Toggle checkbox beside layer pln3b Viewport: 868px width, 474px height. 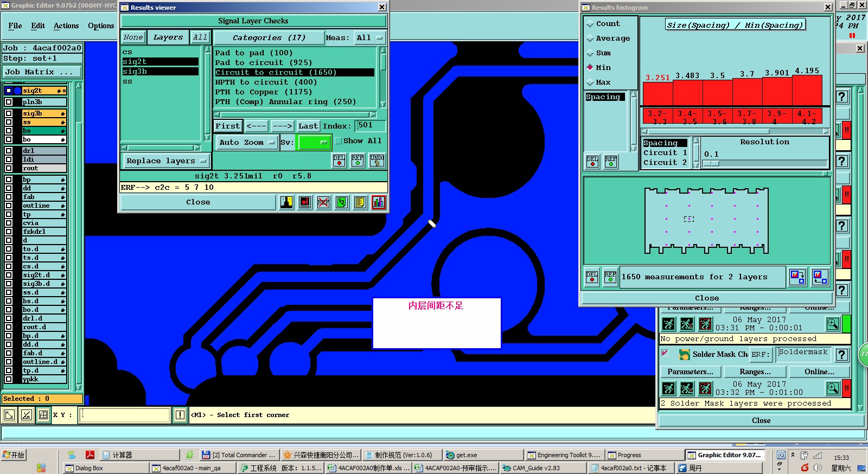point(9,102)
